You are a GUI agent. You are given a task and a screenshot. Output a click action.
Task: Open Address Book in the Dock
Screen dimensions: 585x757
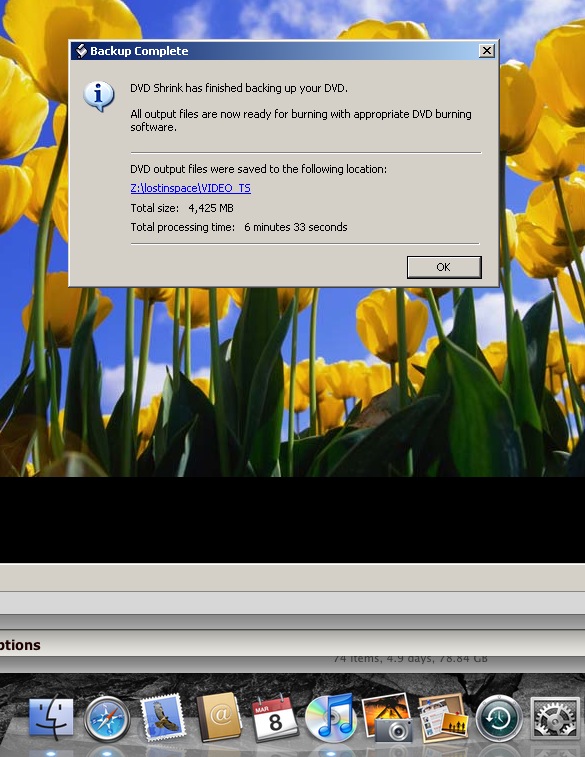219,717
